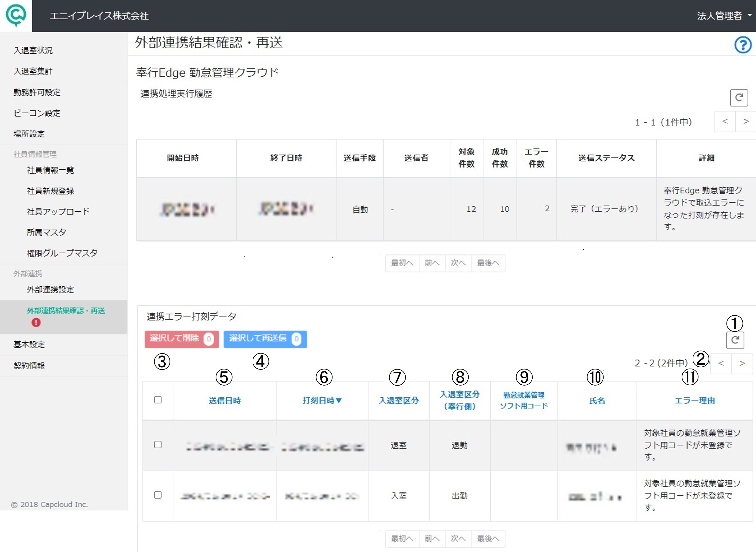Click 最後へ under execution history table
Image resolution: width=756 pixels, height=552 pixels.
pos(488,263)
